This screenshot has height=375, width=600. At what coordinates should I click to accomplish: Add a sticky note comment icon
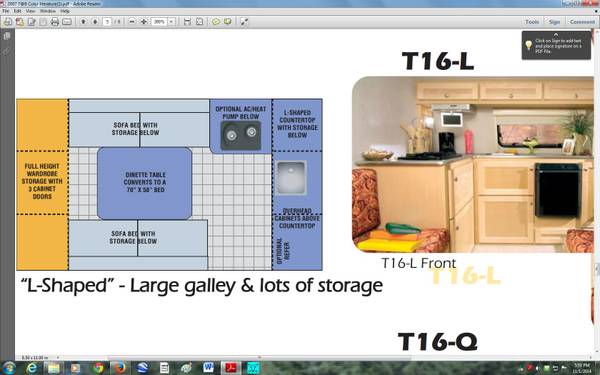pos(216,22)
